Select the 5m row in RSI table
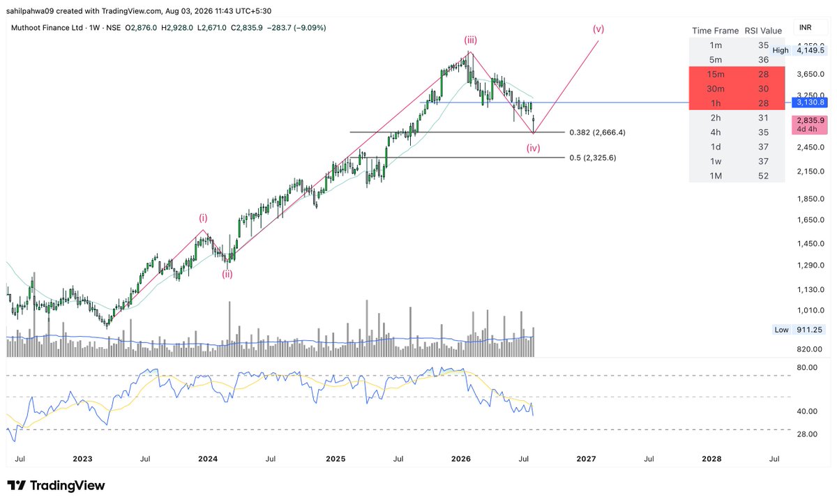Screen dimensions: 837x504 [737, 60]
